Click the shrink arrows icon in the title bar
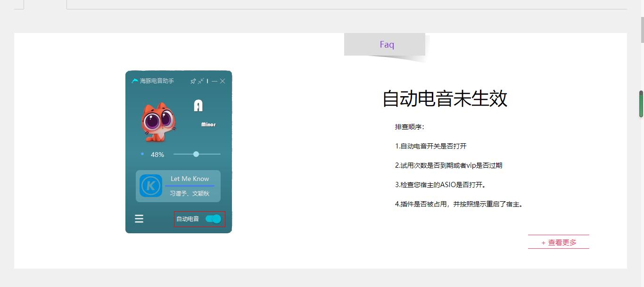The width and height of the screenshot is (644, 287). coord(201,81)
